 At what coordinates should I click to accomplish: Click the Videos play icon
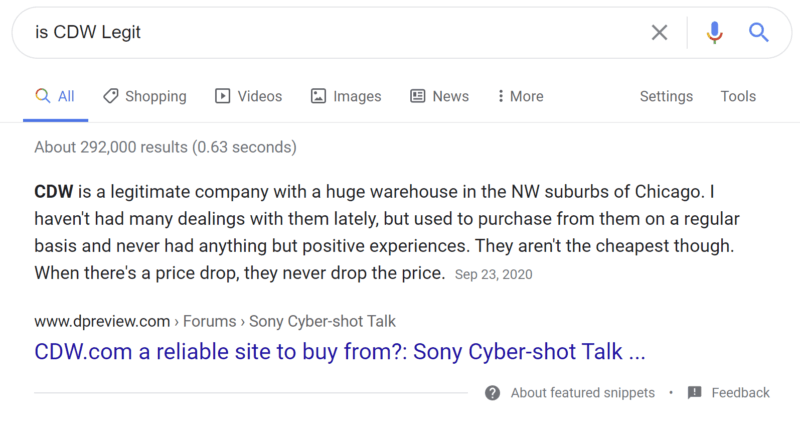[223, 96]
